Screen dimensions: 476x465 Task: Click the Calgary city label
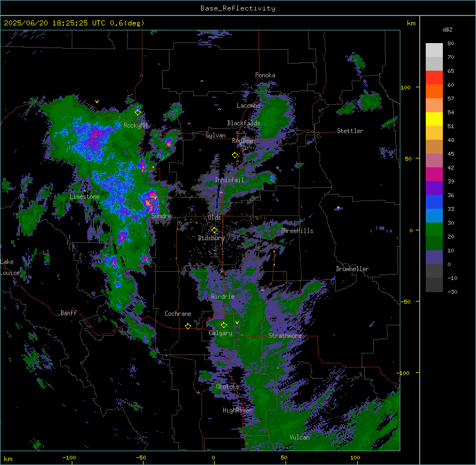(221, 333)
